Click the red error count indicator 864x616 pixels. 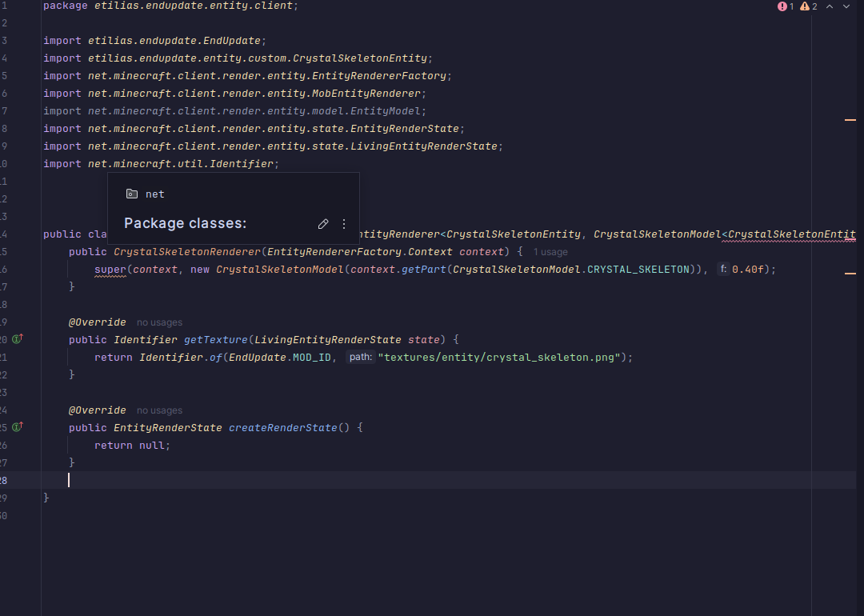785,6
